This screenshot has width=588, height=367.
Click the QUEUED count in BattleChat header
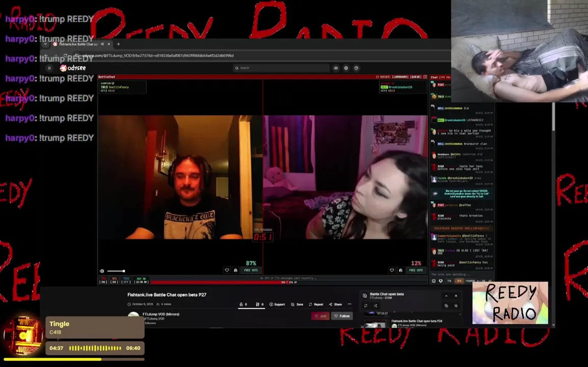click(x=383, y=77)
